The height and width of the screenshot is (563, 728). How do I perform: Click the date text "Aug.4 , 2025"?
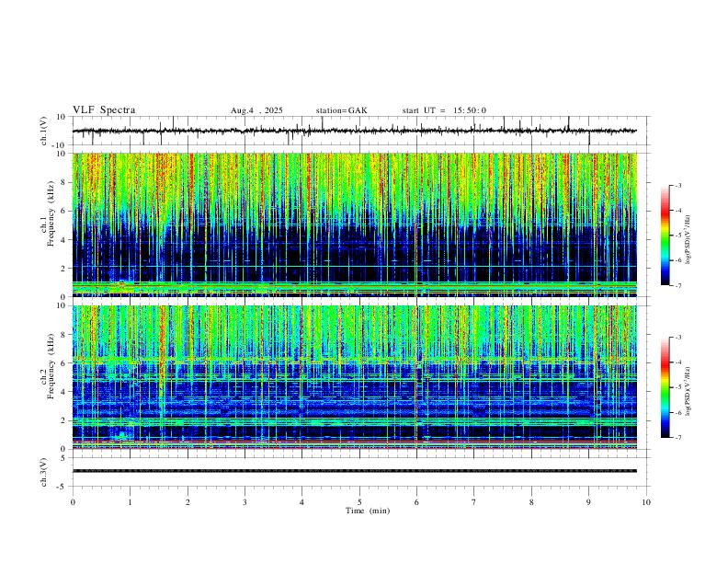(256, 110)
